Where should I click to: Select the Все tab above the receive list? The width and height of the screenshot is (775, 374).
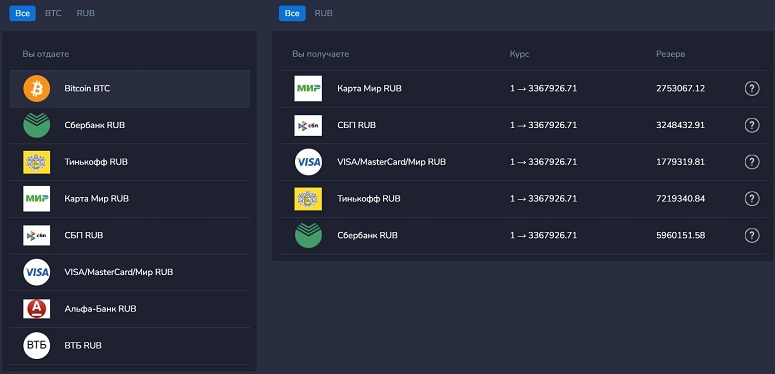[292, 13]
